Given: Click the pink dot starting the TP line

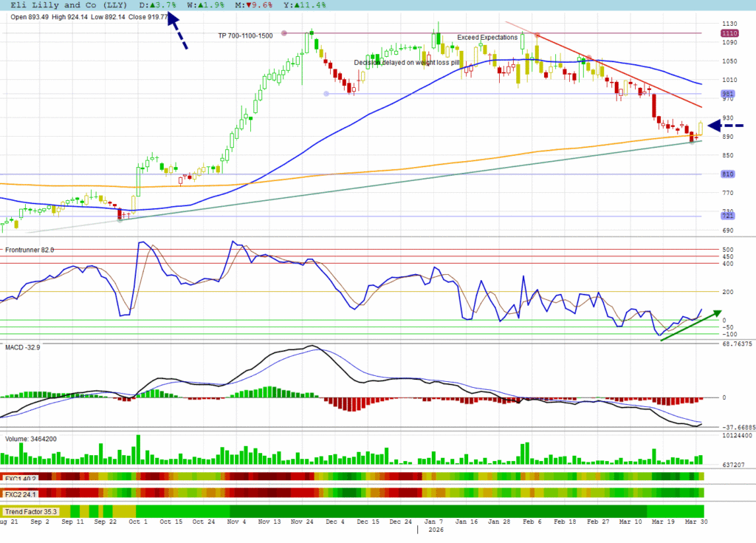Looking at the screenshot, I should point(284,33).
